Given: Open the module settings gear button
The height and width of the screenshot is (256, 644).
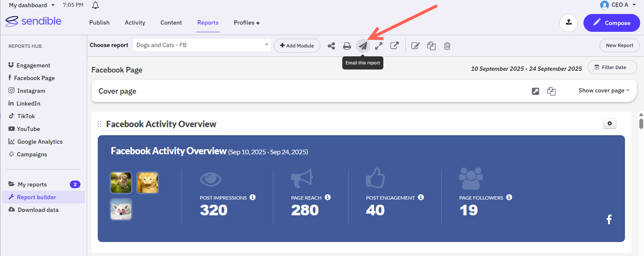Looking at the screenshot, I should click(x=610, y=124).
